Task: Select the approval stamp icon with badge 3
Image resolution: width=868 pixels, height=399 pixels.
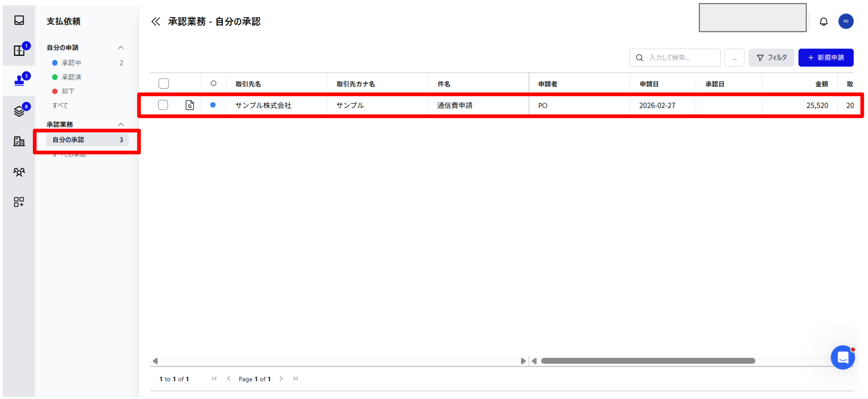Action: click(x=19, y=80)
